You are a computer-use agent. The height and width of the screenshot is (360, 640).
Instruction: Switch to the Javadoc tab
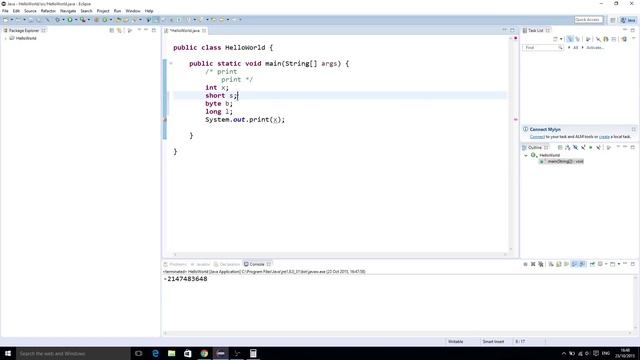(200, 264)
